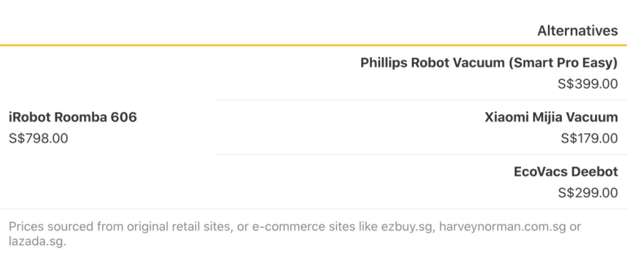The height and width of the screenshot is (263, 644).
Task: Click the yellow header divider line
Action: pyautogui.click(x=314, y=44)
